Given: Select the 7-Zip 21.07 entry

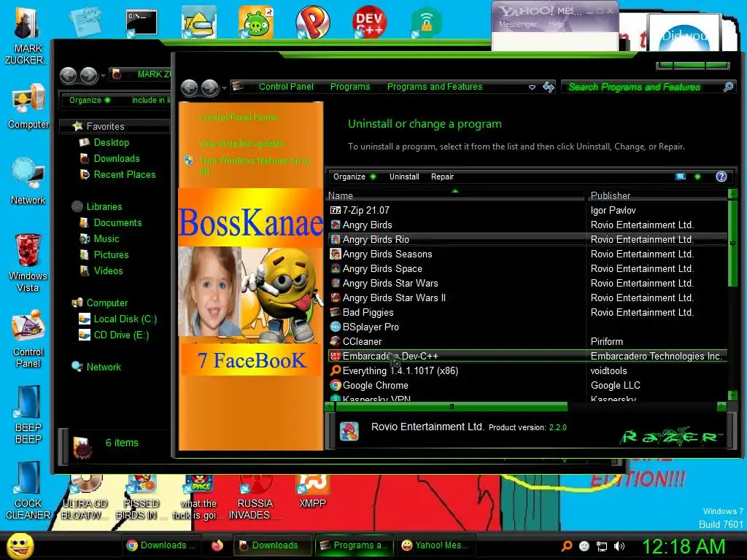Looking at the screenshot, I should pos(527,210).
